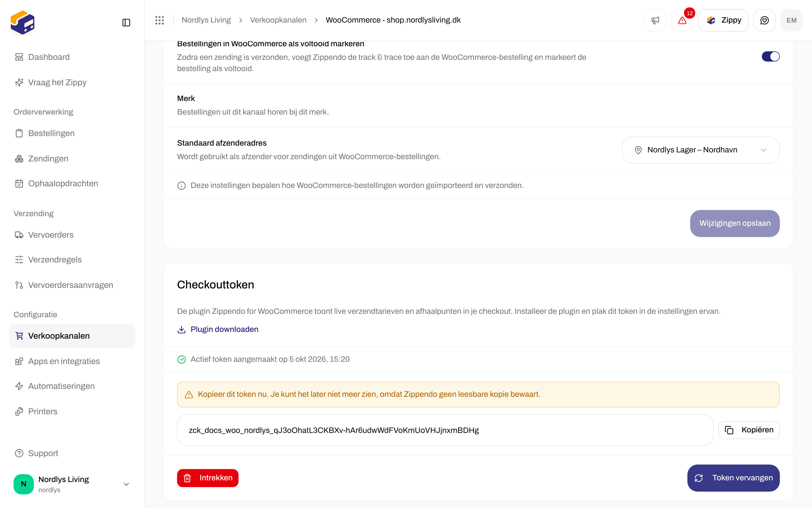Go to Dashboard in the sidebar
The height and width of the screenshot is (508, 812).
point(72,57)
